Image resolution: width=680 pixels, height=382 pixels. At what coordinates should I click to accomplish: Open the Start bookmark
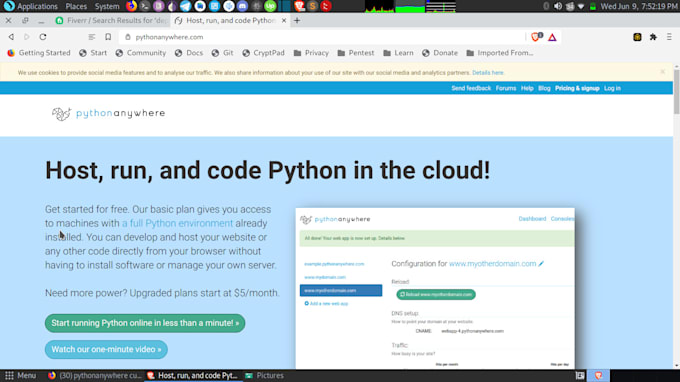pos(93,53)
